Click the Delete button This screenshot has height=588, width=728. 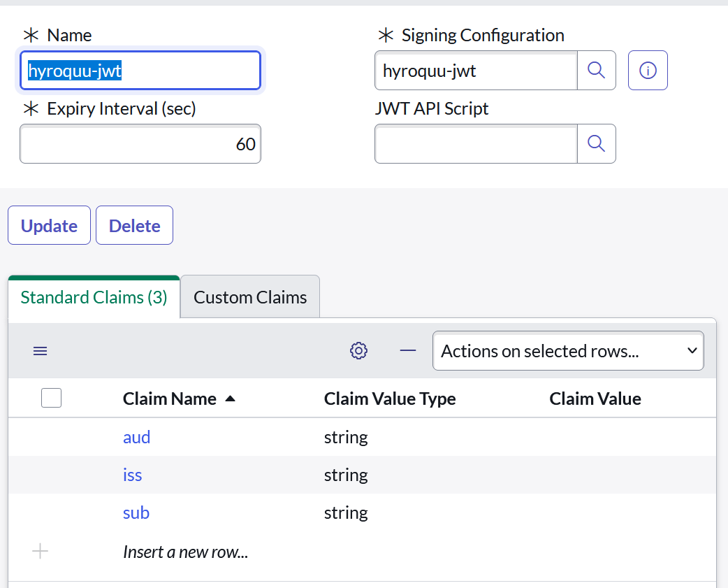134,225
